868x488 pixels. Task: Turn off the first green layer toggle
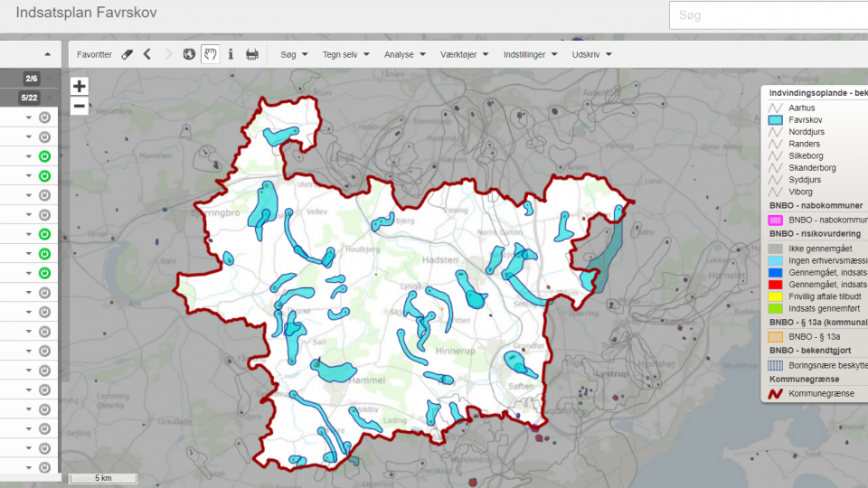[44, 156]
